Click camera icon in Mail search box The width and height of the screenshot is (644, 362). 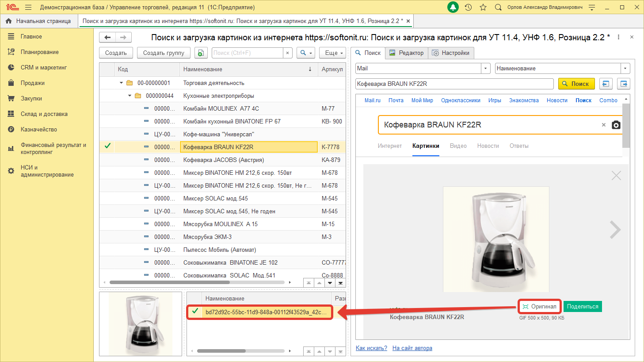pos(616,125)
